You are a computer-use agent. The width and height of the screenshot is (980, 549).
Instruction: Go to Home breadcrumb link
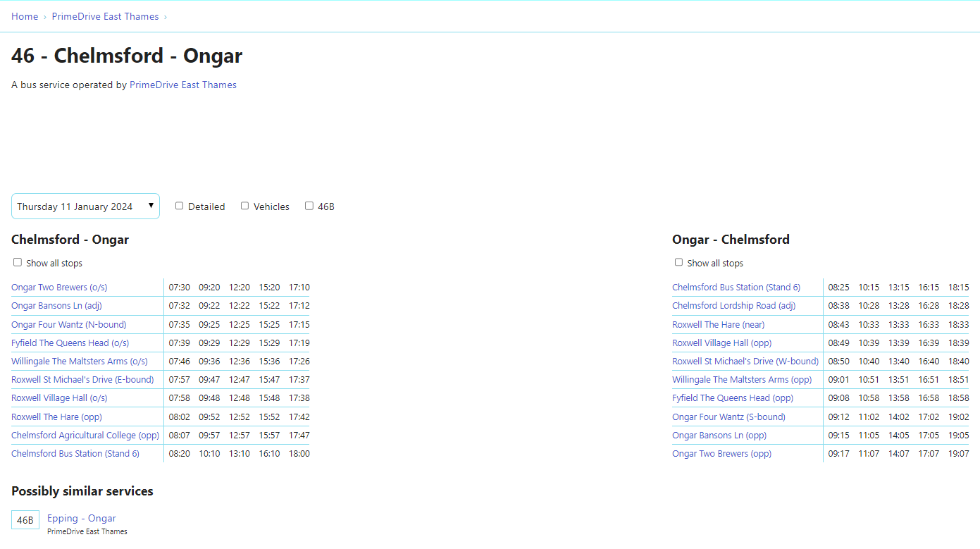(x=25, y=16)
